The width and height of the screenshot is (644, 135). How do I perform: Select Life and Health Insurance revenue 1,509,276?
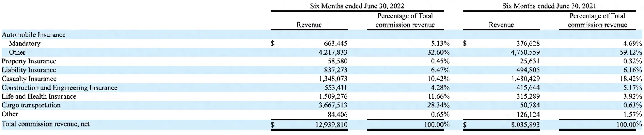[333, 96]
